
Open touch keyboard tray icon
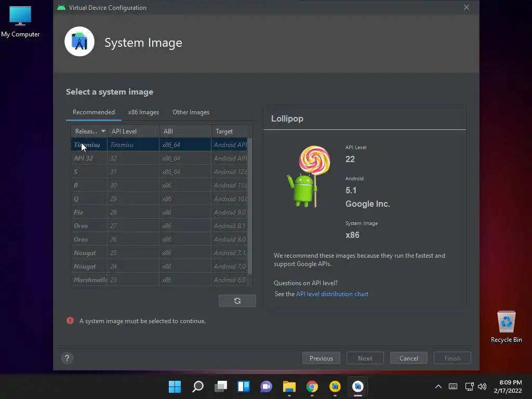(453, 387)
